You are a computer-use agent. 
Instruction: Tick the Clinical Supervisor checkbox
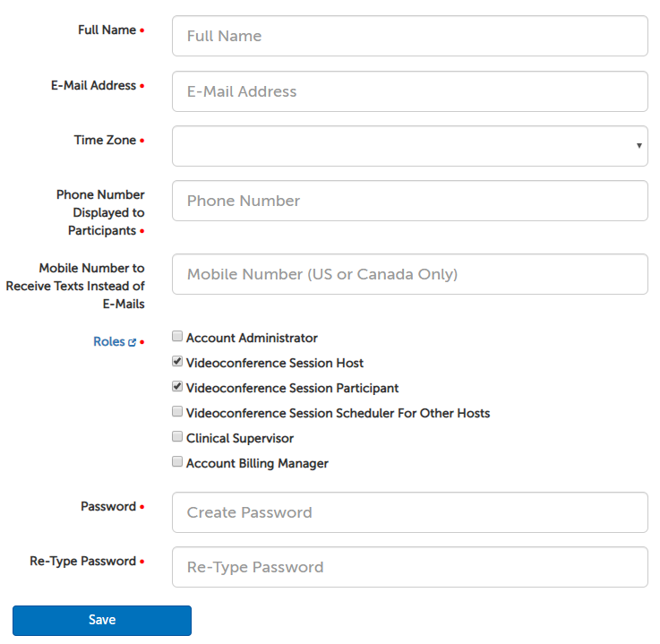point(177,438)
